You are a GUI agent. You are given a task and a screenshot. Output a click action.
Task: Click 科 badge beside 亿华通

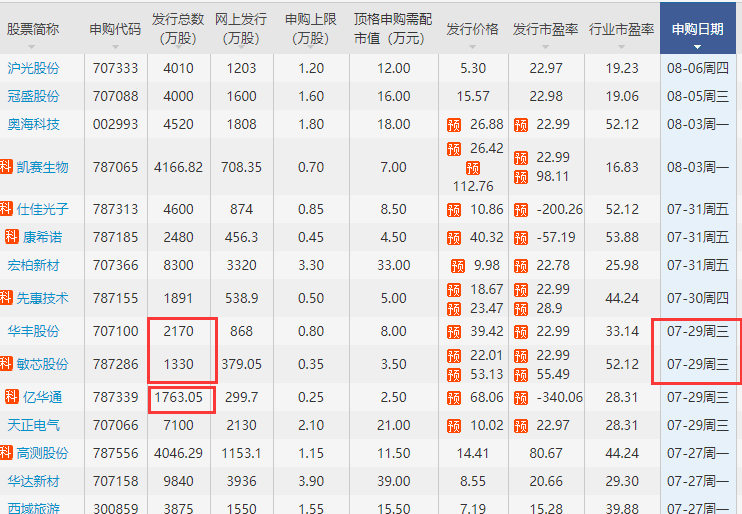[12, 396]
